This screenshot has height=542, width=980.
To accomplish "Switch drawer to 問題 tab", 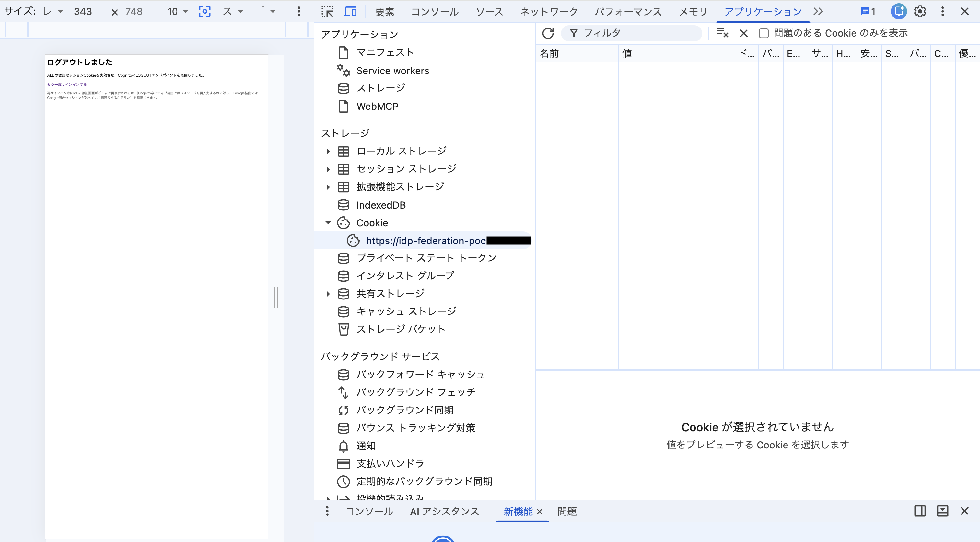I will tap(567, 512).
